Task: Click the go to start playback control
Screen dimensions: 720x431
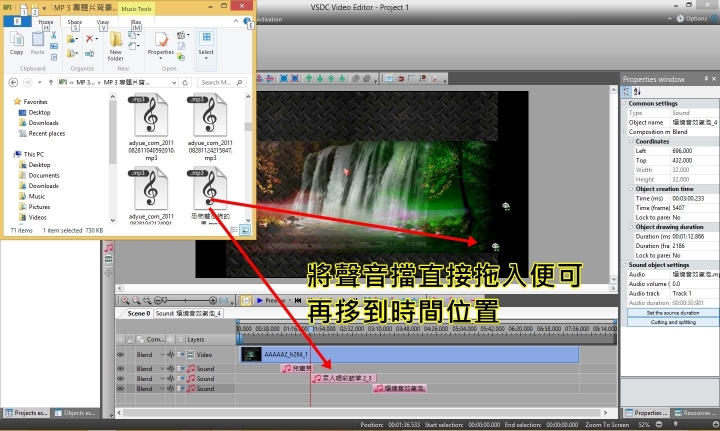Action: pos(298,300)
